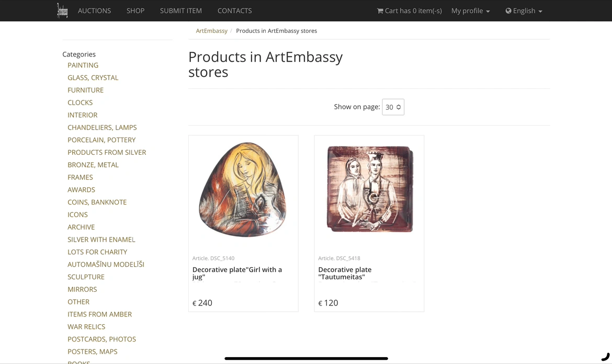The width and height of the screenshot is (612, 364).
Task: Click the ArtEmbassy breadcrumb link
Action: click(x=211, y=31)
